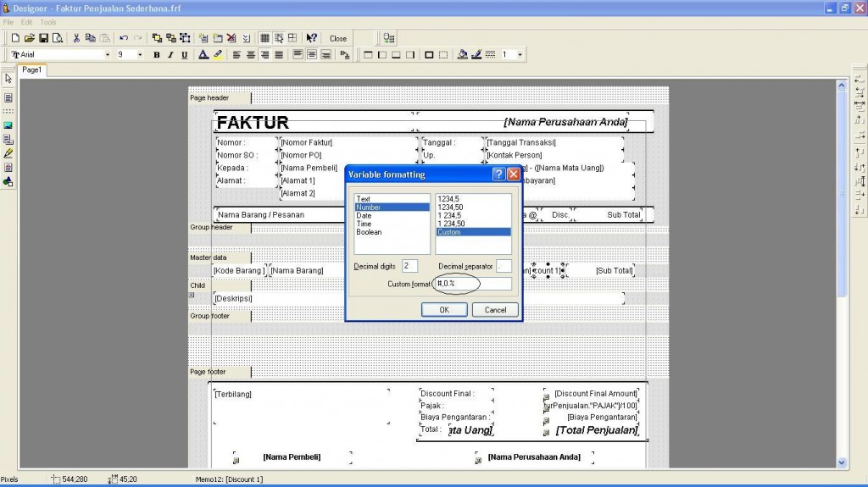Toggle bold formatting
This screenshot has width=868, height=487.
[x=157, y=55]
